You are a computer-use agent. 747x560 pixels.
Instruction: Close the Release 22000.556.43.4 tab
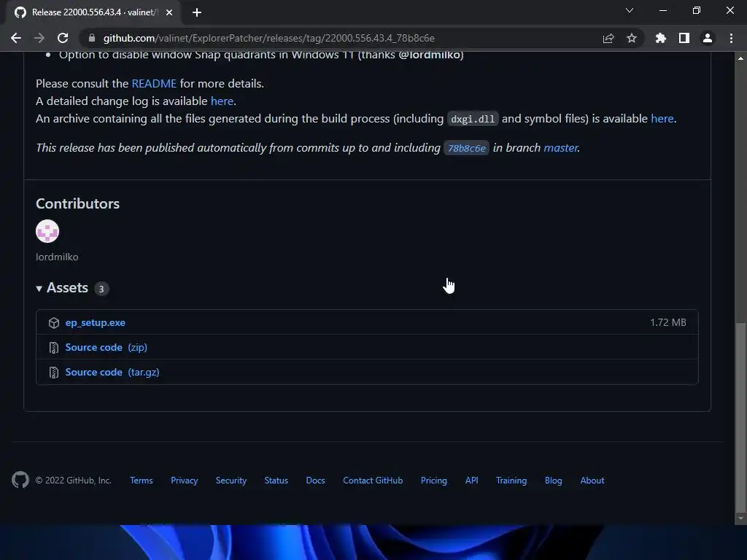coord(169,12)
